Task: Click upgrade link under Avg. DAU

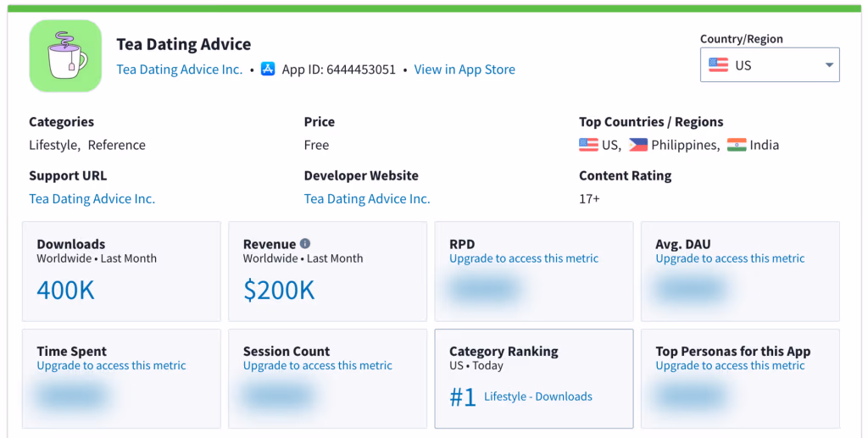Action: click(x=730, y=258)
